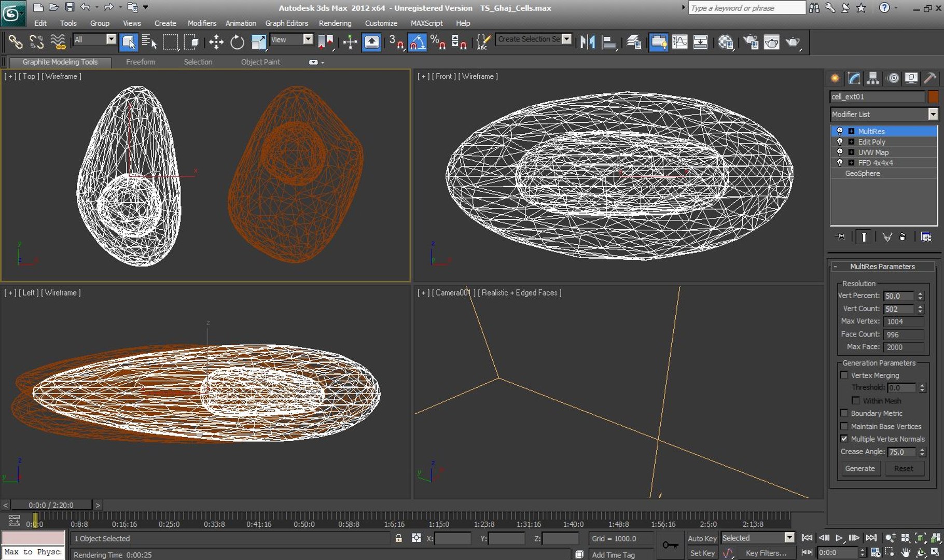Check Maintain Base Vertices option
944x560 pixels.
[x=844, y=426]
